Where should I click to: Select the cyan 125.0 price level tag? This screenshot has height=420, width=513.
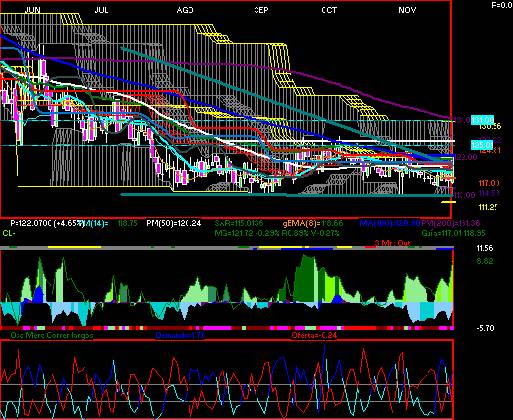[482, 145]
